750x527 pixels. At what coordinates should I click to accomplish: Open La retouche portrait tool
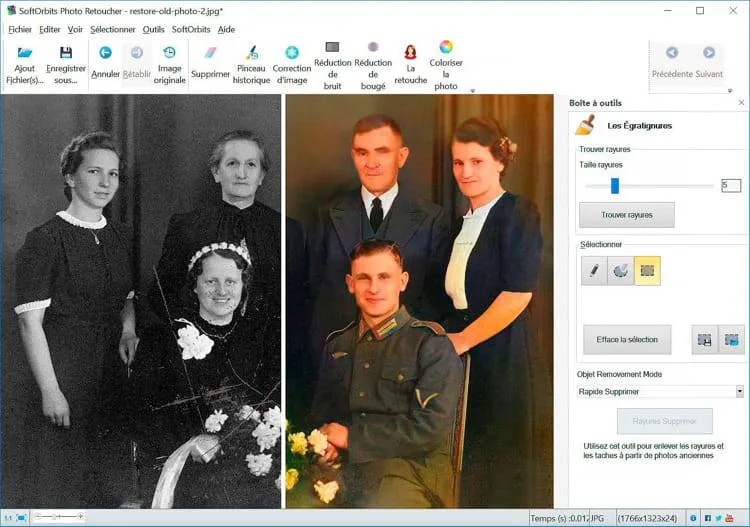410,53
